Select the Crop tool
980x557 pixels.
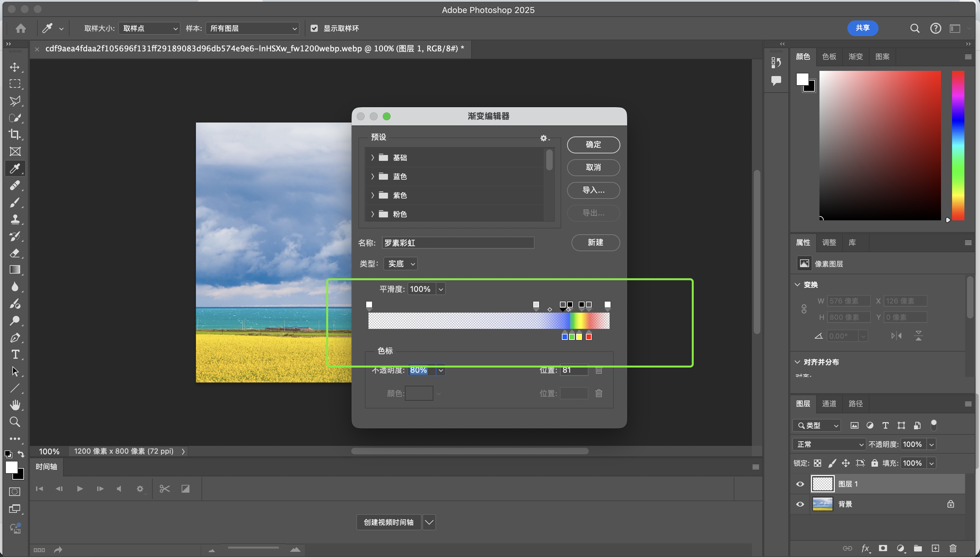pyautogui.click(x=15, y=134)
